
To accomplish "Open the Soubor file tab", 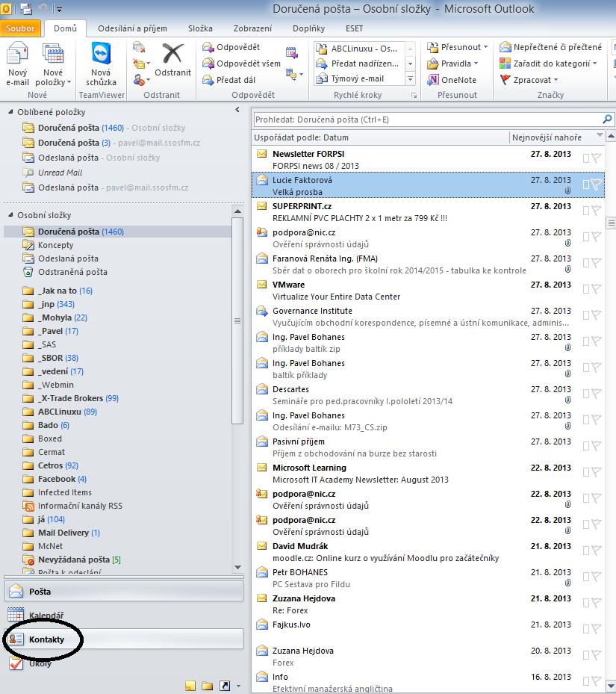I will [20, 28].
